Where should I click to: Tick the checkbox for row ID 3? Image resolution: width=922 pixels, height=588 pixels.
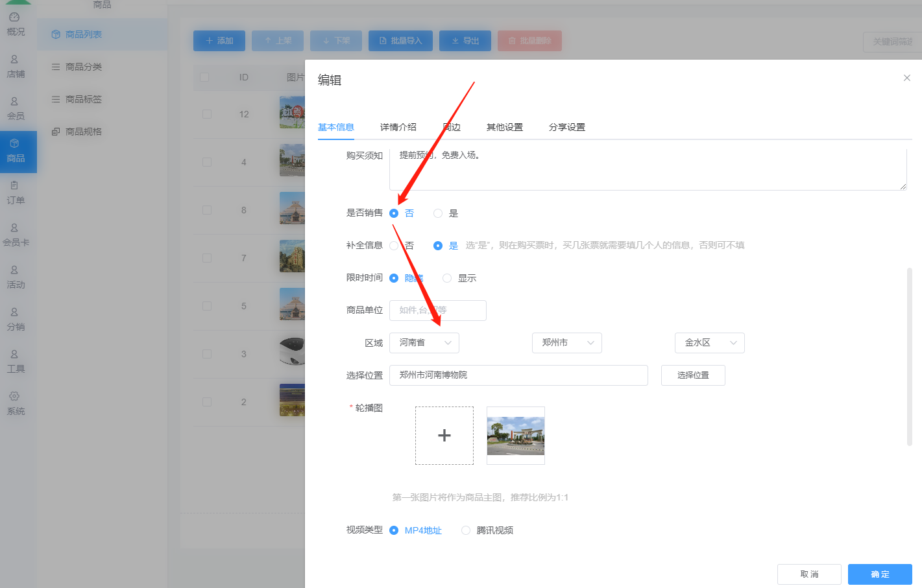coord(207,354)
